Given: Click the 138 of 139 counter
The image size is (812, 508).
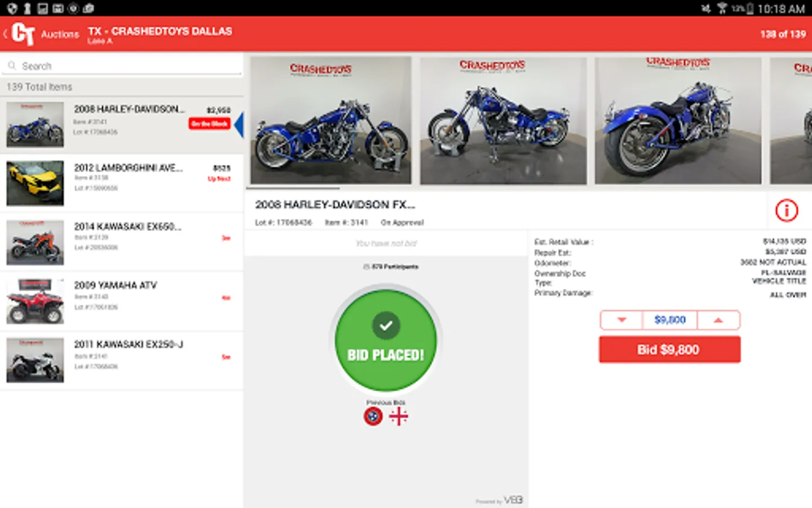Looking at the screenshot, I should point(783,34).
